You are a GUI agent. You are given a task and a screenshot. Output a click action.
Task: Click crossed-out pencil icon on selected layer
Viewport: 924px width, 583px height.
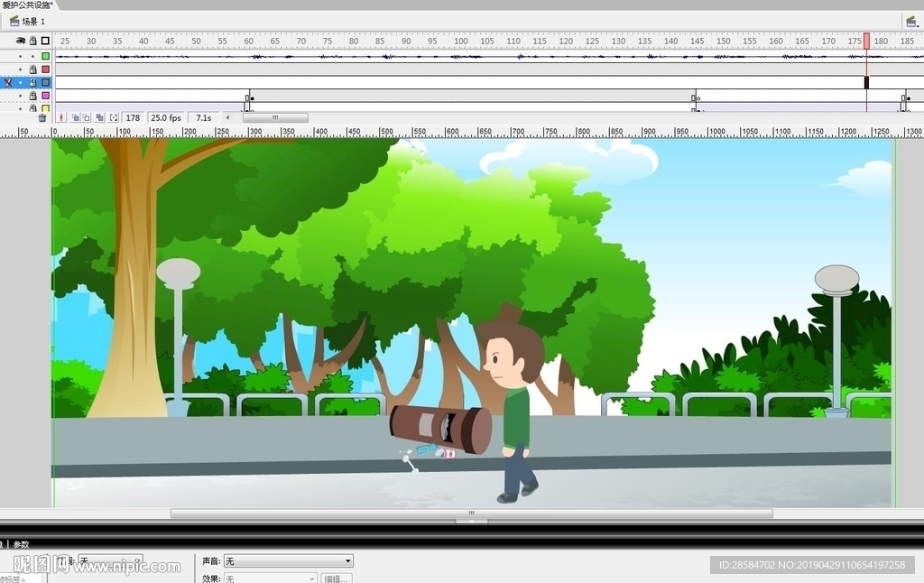click(8, 82)
